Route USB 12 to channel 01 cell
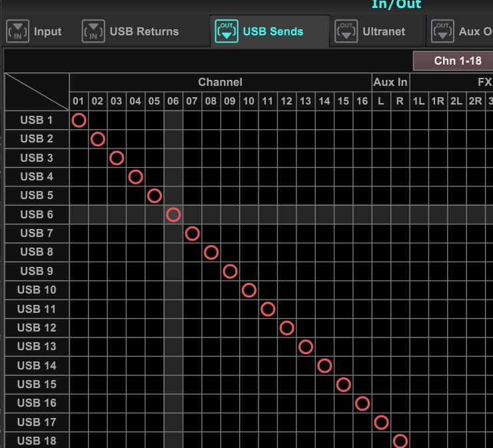The image size is (493, 448). pos(79,328)
